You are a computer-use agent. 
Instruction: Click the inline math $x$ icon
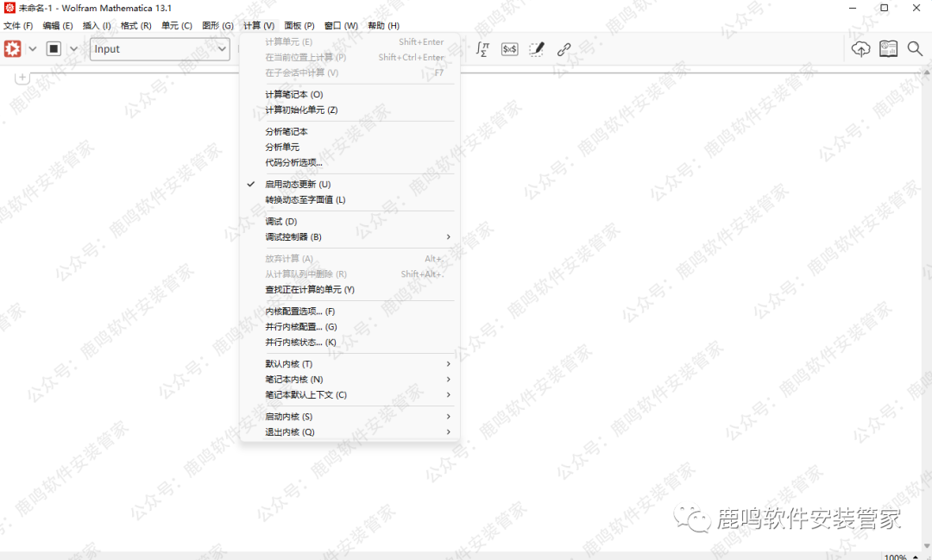(x=508, y=48)
